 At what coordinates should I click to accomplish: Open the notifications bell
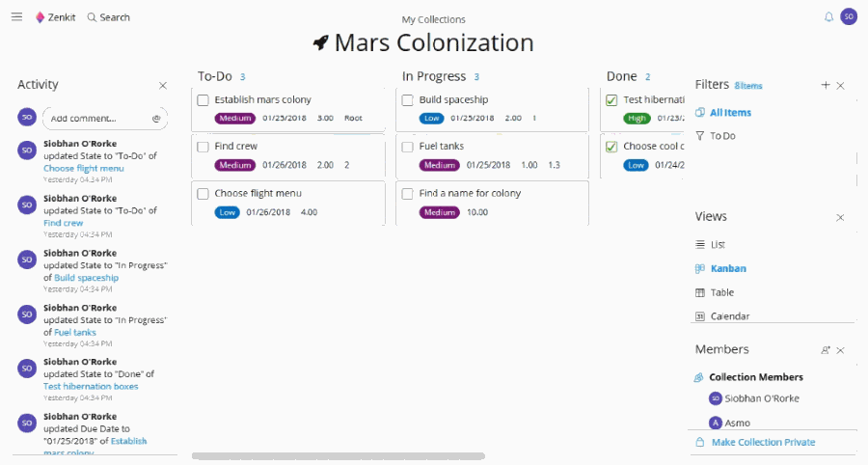point(828,17)
